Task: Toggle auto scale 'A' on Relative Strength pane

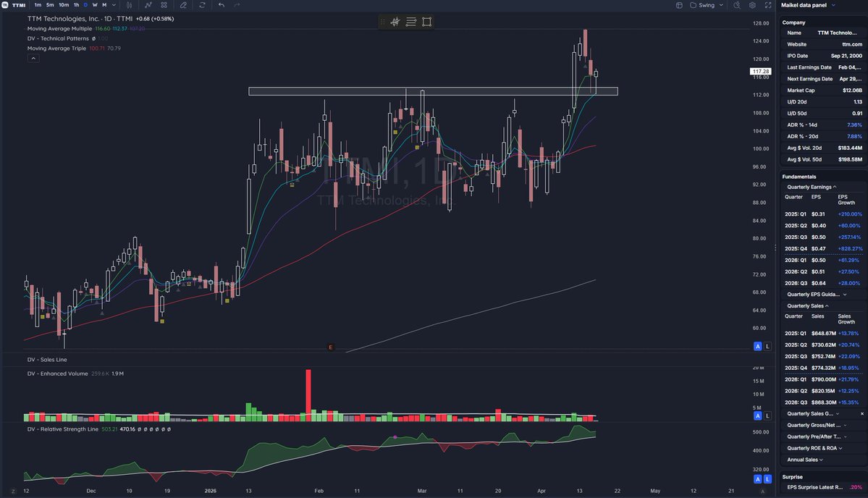Action: [758, 479]
